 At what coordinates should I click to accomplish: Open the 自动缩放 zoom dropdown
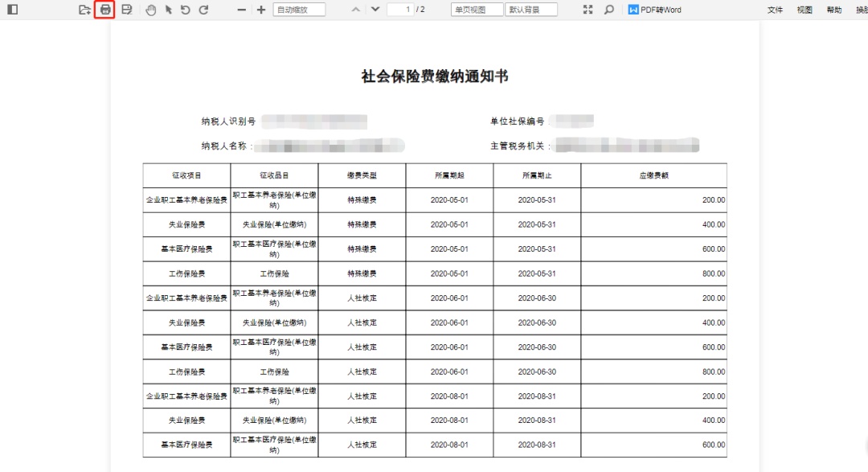299,10
